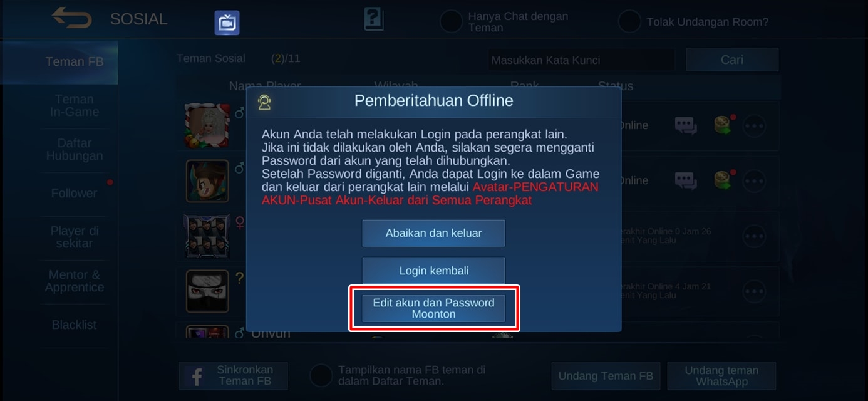This screenshot has width=868, height=401.
Task: Expand the more options for the first friend
Action: (x=754, y=126)
